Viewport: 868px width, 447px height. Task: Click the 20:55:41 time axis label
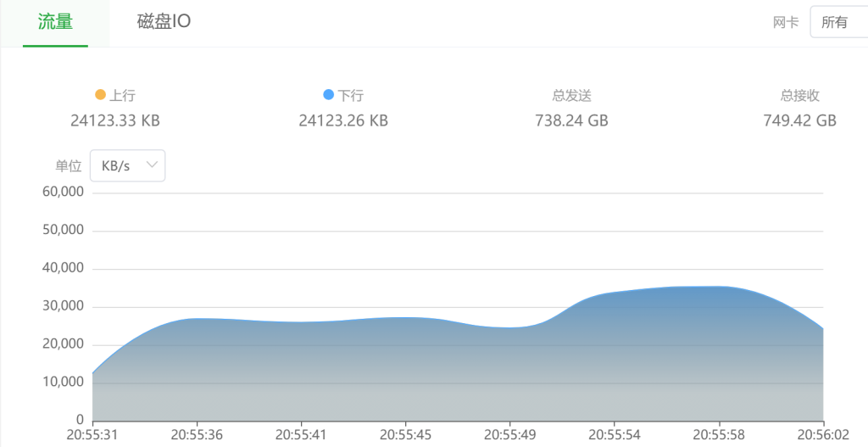coord(301,435)
